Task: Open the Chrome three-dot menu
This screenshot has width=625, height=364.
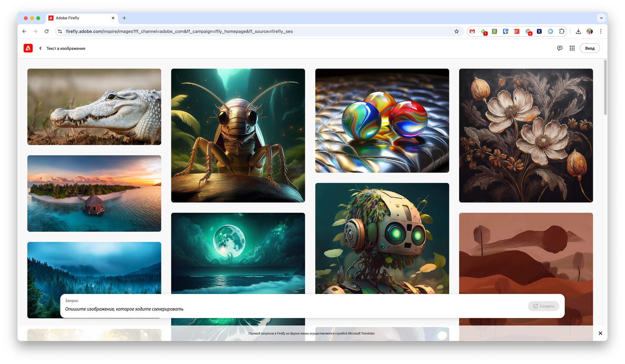Action: 601,31
